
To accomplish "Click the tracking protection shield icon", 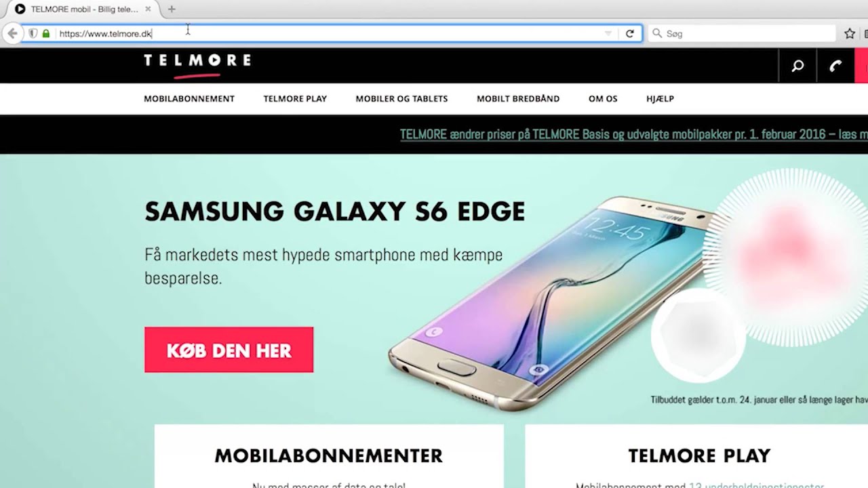I will 33,33.
